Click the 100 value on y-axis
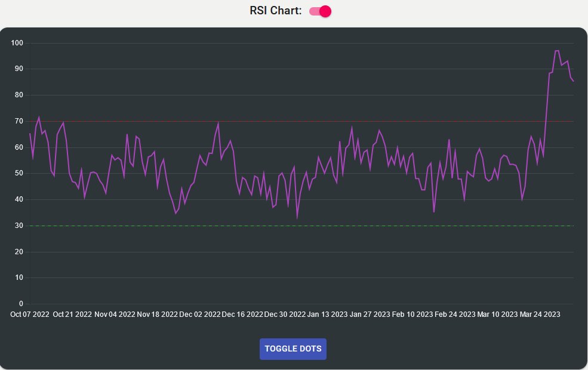 17,43
